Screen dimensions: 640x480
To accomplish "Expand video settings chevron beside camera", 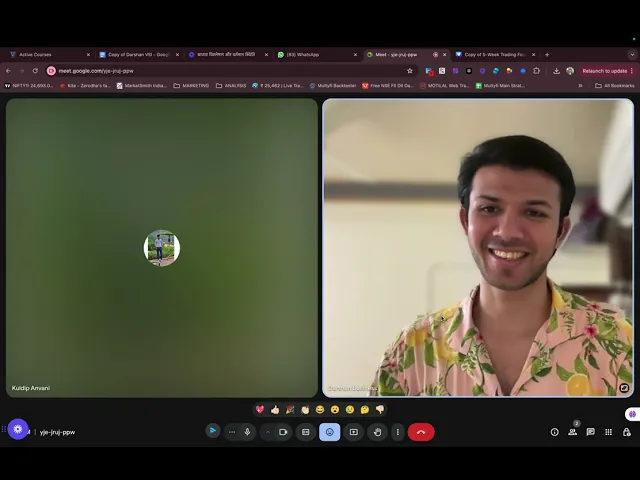I will pos(268,432).
